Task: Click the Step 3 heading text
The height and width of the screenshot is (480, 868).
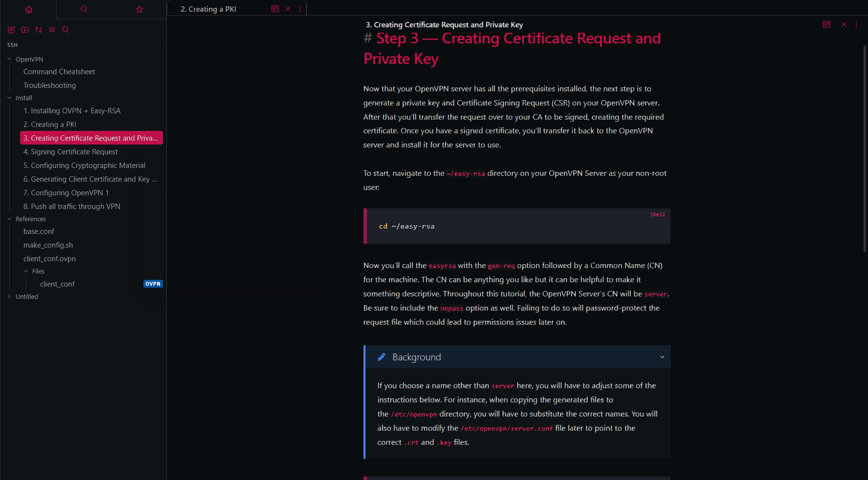Action: coord(512,48)
